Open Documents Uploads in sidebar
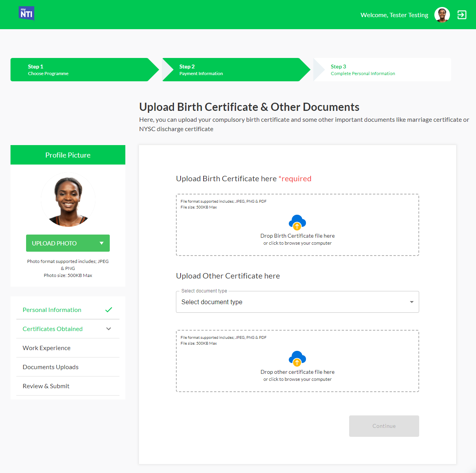Image resolution: width=476 pixels, height=473 pixels. point(51,367)
